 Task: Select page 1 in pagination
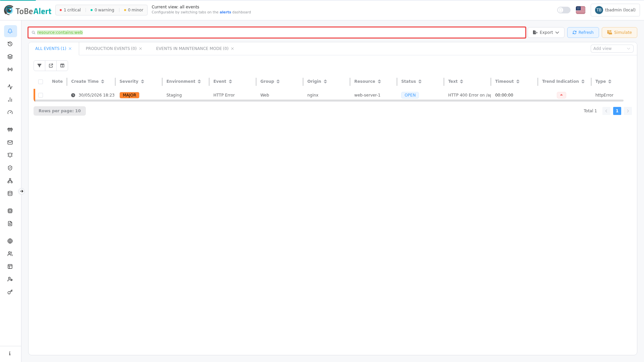[617, 111]
